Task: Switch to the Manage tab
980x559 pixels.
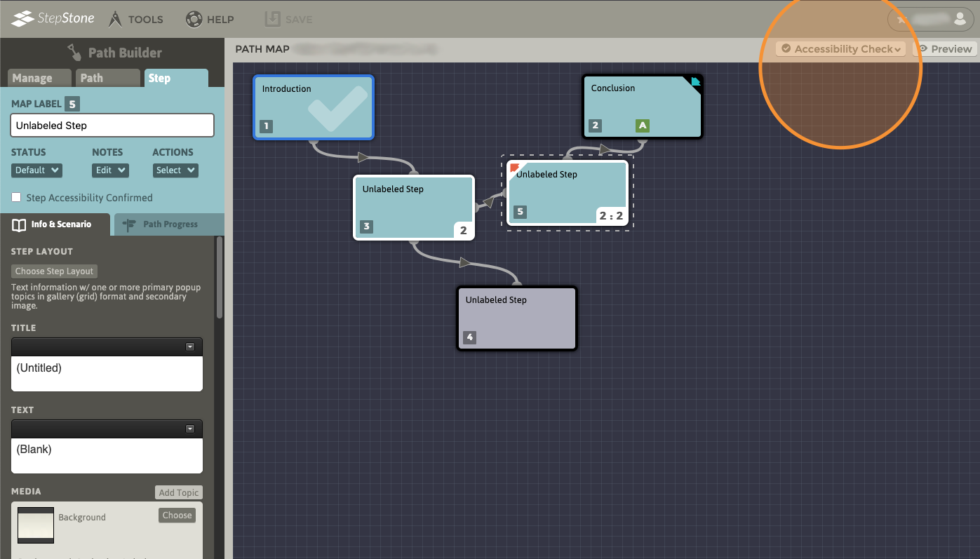Action: pyautogui.click(x=39, y=78)
